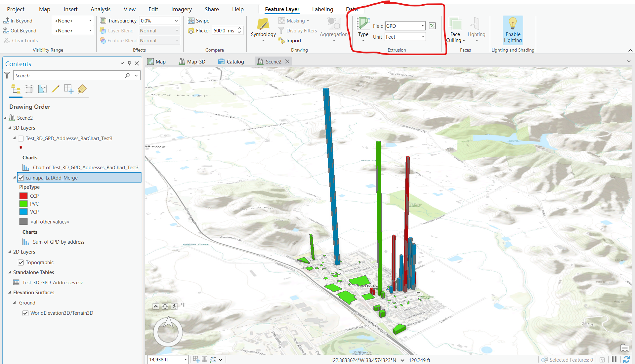
Task: Open Sum of GPD by address chart
Action: 58,242
